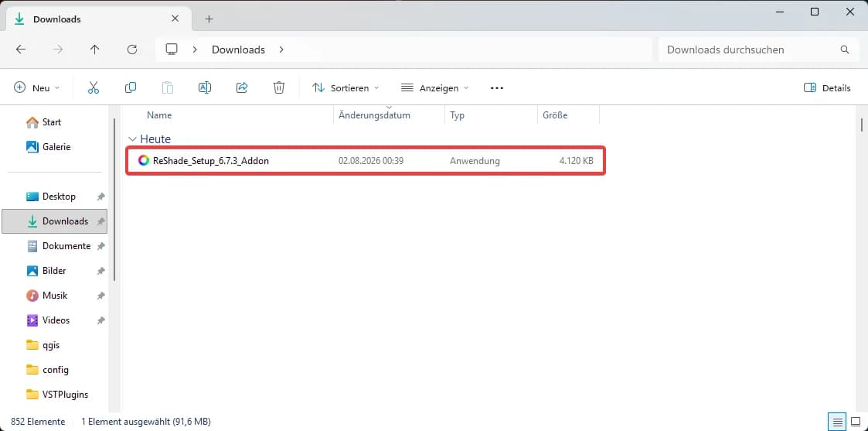The height and width of the screenshot is (431, 868).
Task: Switch to large thumbnails view icon in status bar
Action: [x=856, y=422]
